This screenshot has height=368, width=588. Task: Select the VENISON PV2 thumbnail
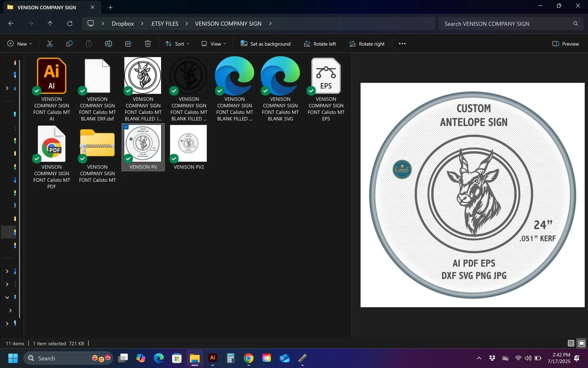[x=188, y=144]
